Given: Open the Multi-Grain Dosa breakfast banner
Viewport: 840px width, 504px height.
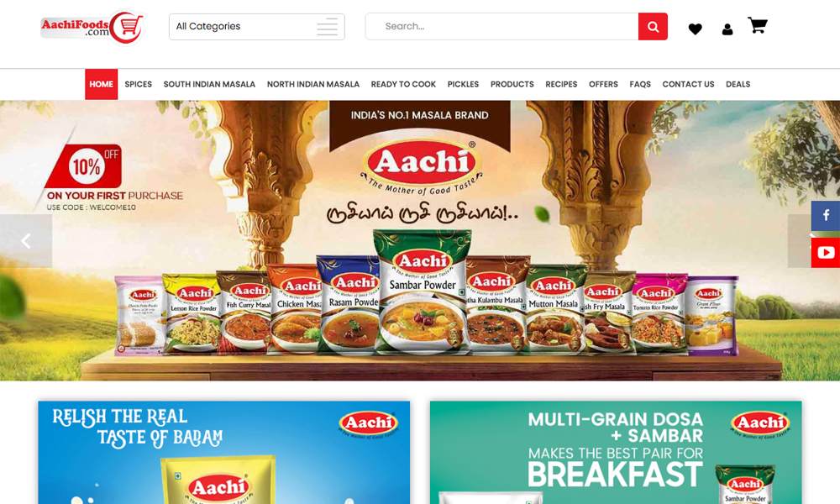Looking at the screenshot, I should (x=616, y=453).
